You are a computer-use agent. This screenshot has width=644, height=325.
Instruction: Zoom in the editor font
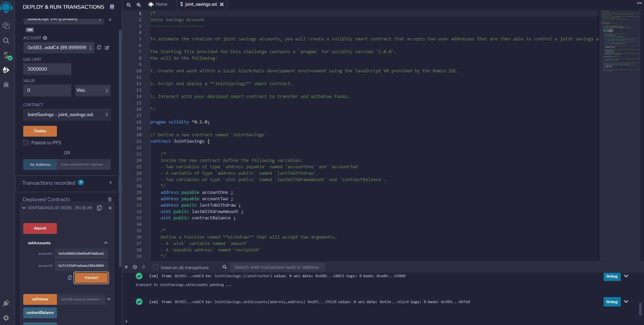139,5
